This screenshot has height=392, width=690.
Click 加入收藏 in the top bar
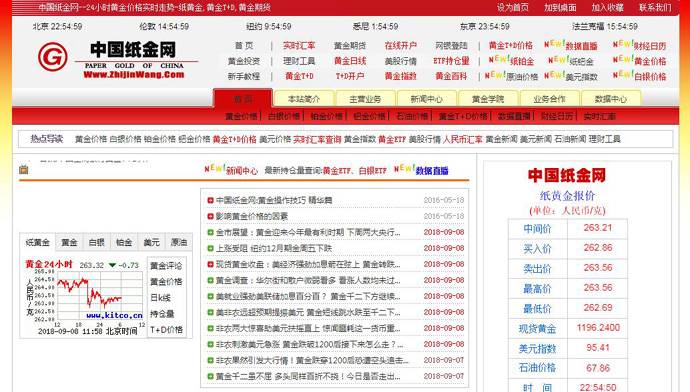pos(608,7)
